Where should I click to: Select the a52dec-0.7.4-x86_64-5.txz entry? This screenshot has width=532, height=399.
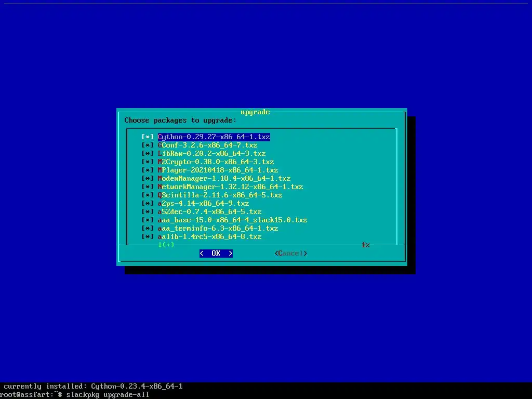coord(209,212)
